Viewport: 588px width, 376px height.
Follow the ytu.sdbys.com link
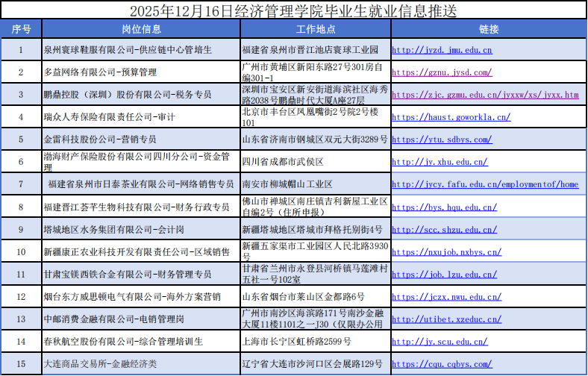pyautogui.click(x=442, y=140)
